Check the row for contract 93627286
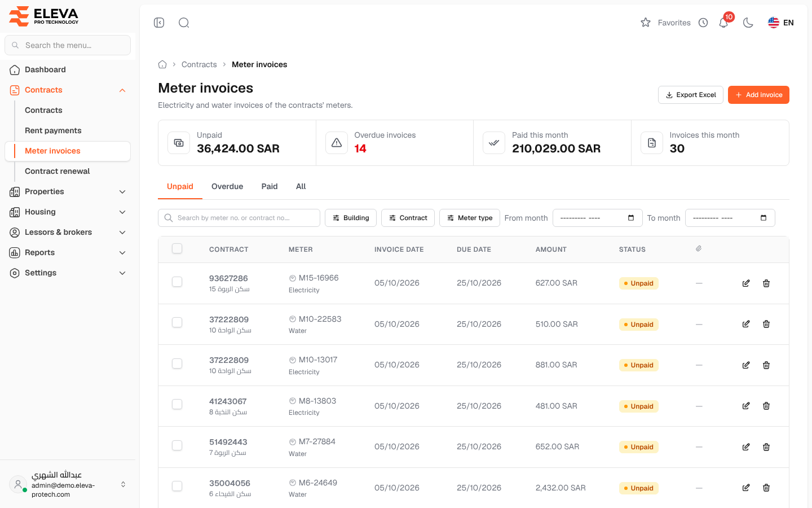The image size is (812, 508). [x=177, y=282]
